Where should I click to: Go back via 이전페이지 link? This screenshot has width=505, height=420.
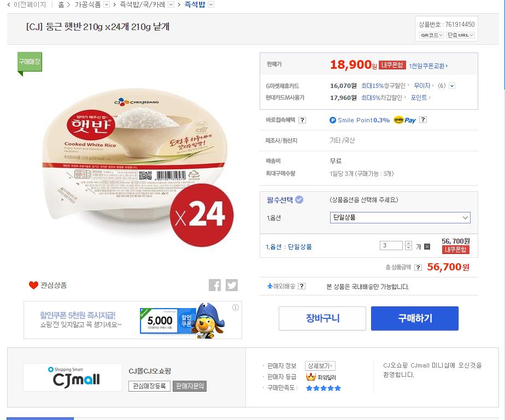click(26, 4)
